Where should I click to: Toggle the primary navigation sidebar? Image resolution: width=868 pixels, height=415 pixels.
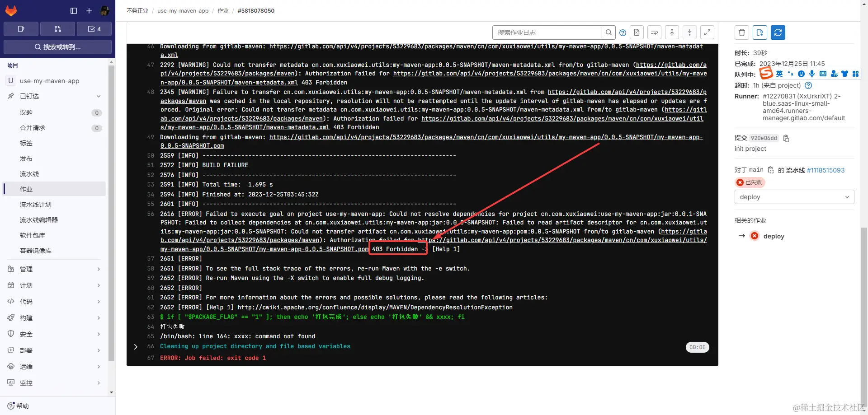coord(73,11)
